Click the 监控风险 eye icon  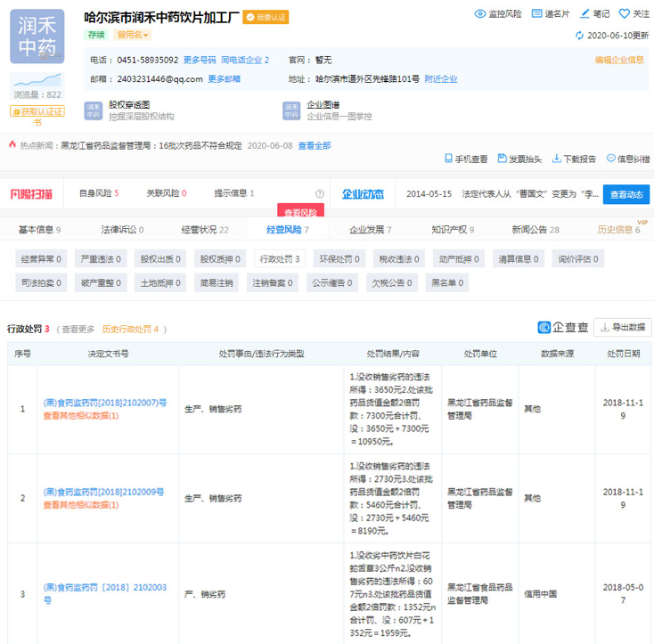(x=480, y=13)
